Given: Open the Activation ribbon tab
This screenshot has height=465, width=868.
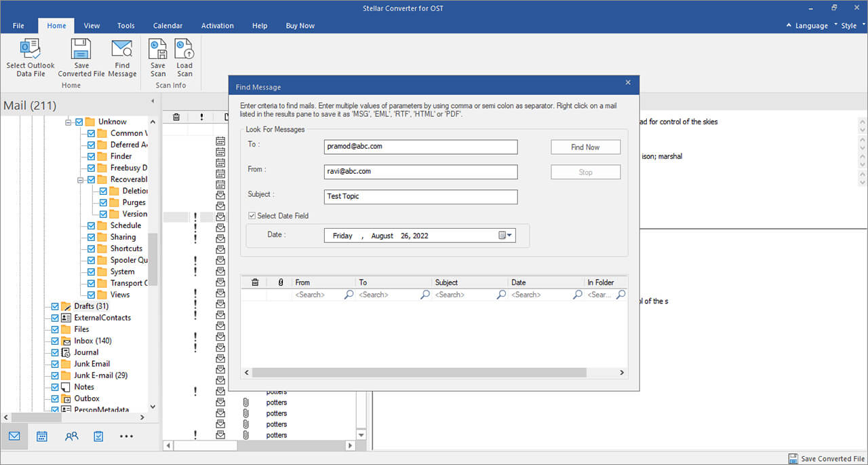Looking at the screenshot, I should click(x=217, y=26).
